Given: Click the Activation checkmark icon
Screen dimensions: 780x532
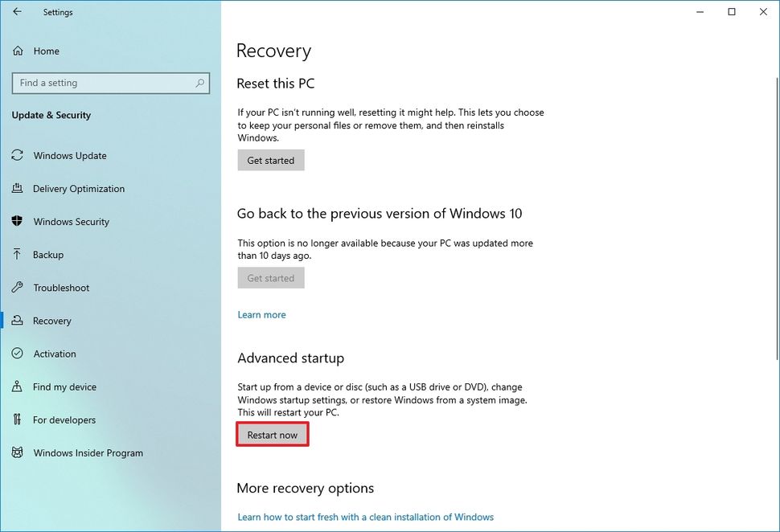Looking at the screenshot, I should (17, 354).
